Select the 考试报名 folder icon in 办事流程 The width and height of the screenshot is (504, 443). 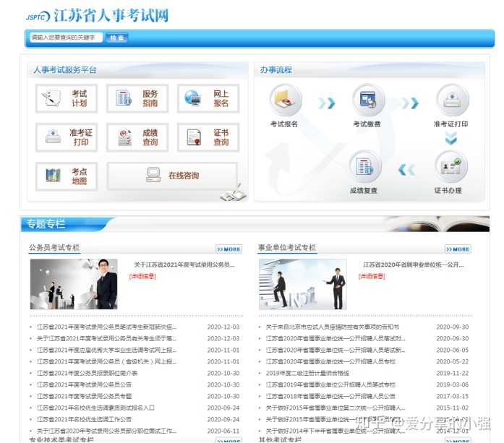pos(286,100)
